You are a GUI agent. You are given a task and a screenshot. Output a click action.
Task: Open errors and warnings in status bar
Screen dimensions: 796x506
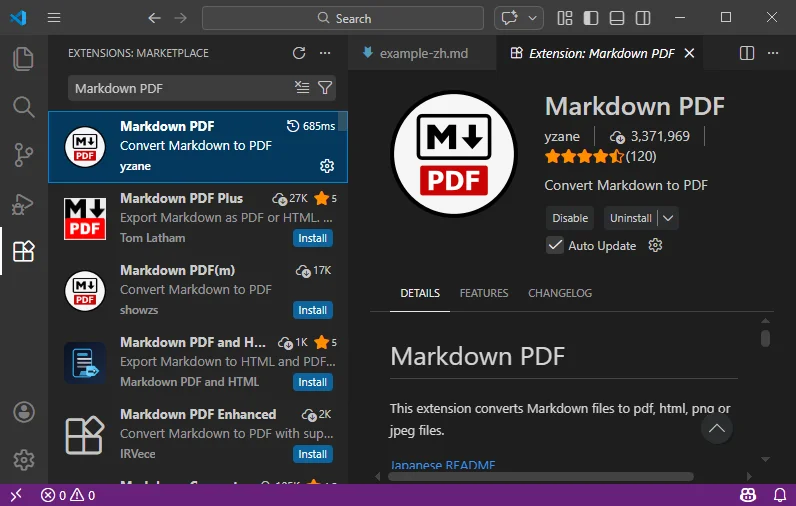(68, 495)
